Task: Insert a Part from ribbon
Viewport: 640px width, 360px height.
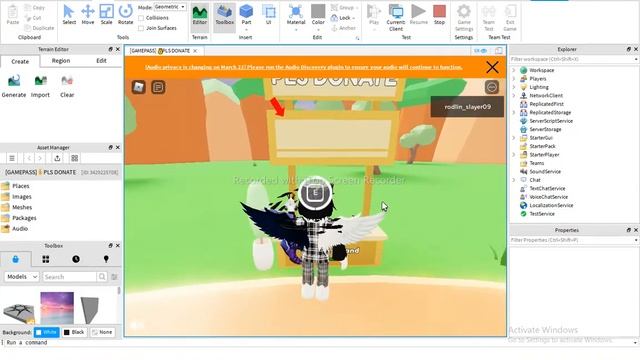Action: coord(246,16)
